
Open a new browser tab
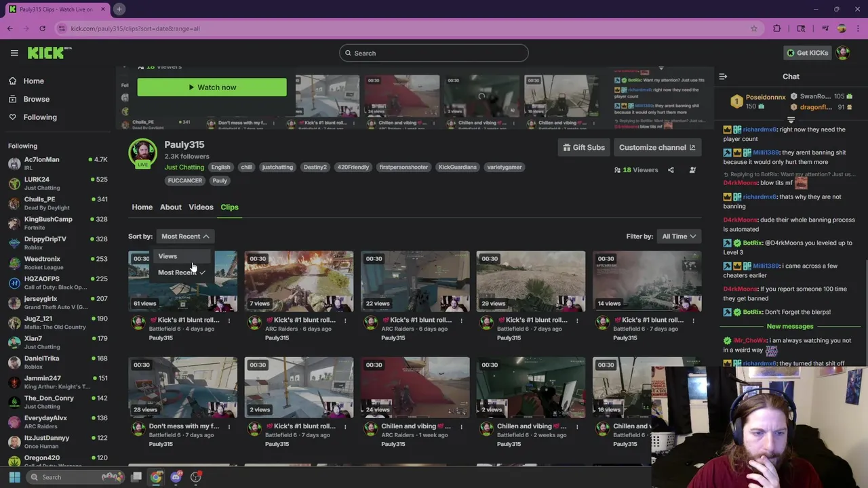[119, 9]
